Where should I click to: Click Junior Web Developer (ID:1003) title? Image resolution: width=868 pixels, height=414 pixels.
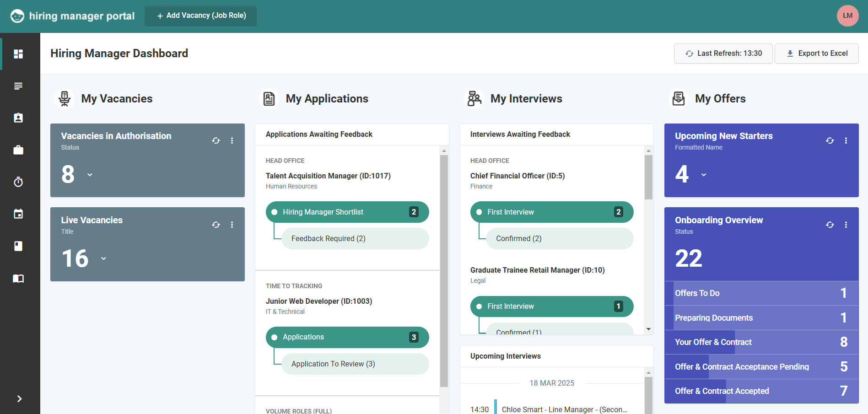[319, 301]
